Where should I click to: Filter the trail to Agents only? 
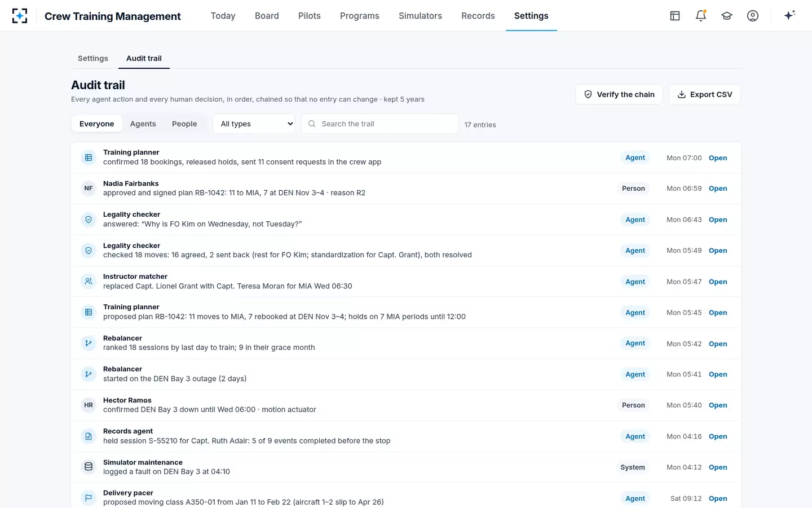coord(143,124)
